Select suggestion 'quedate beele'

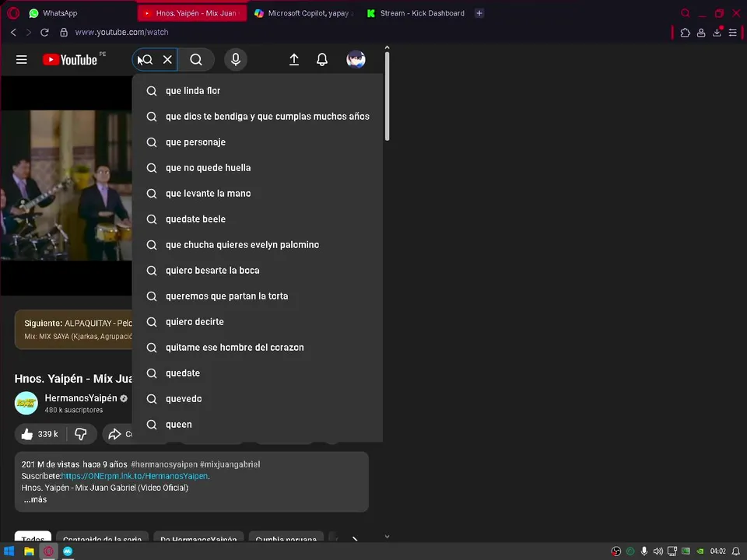(258, 219)
